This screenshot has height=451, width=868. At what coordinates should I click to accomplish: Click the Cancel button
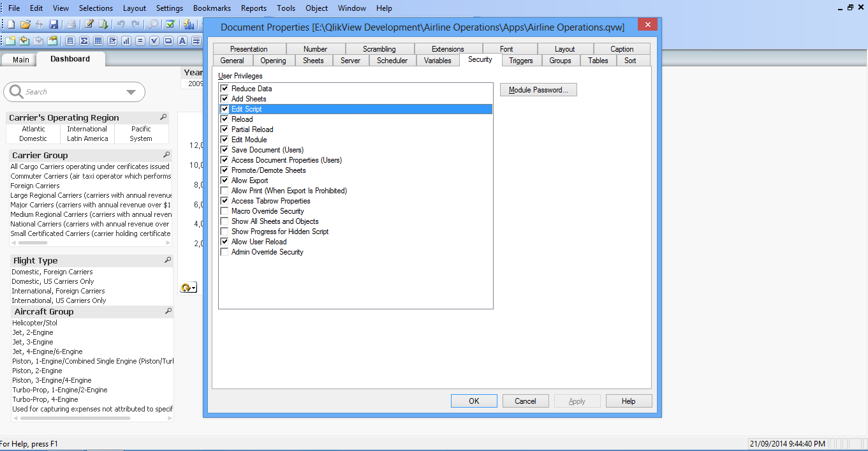(526, 401)
